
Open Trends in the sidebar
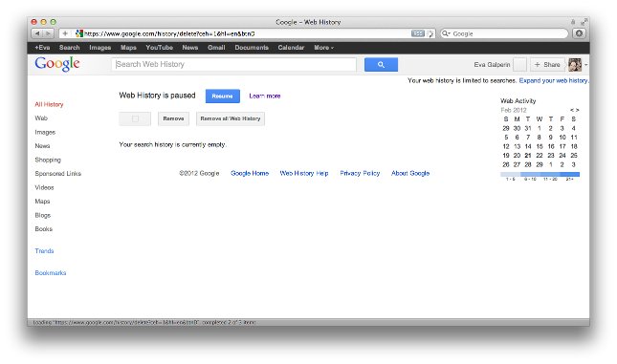point(44,251)
